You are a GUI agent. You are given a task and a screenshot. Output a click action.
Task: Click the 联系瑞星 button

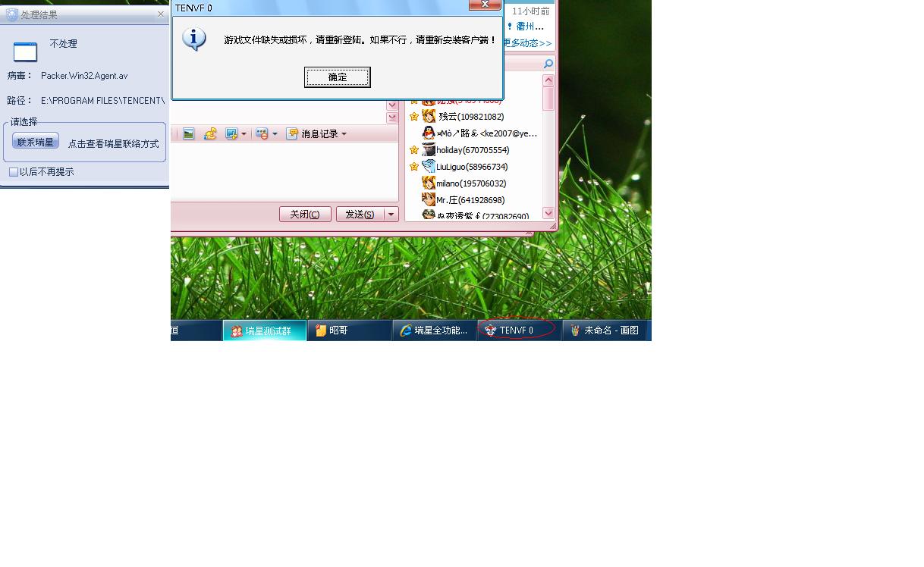36,142
